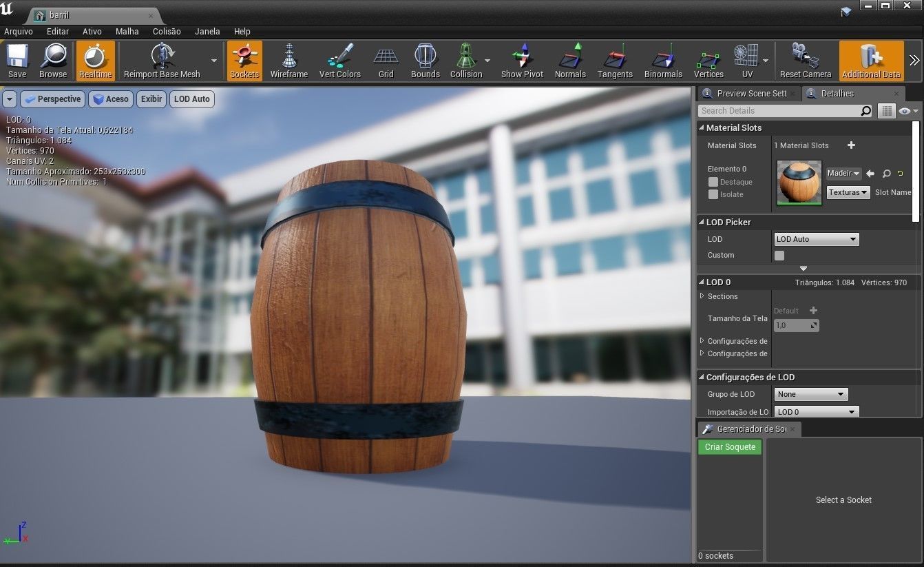Screen dimensions: 924x567
Task: Display Binormals on the mesh
Action: click(x=663, y=61)
